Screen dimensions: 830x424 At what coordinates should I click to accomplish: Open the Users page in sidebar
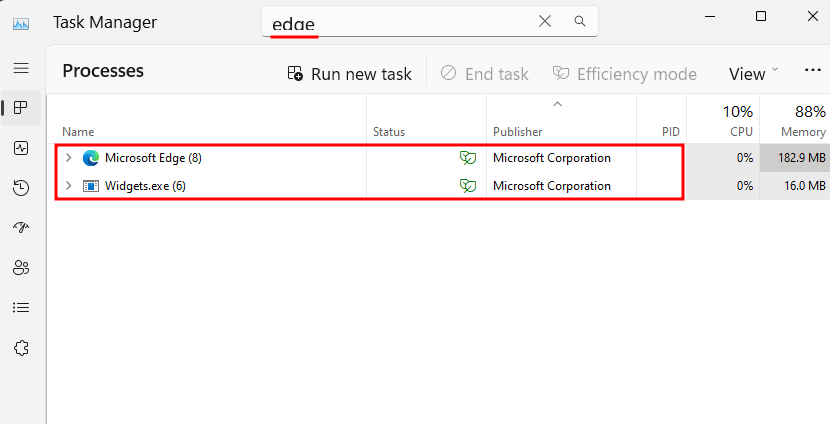point(21,268)
